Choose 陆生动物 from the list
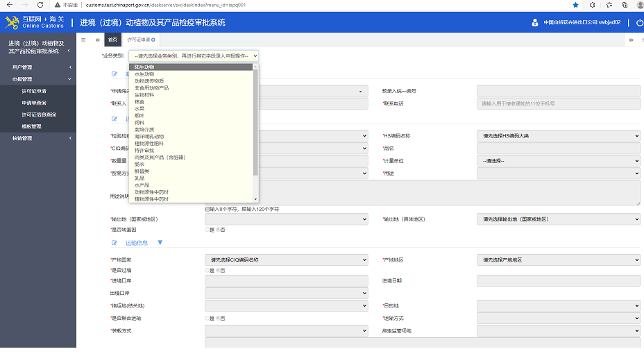 [x=191, y=67]
